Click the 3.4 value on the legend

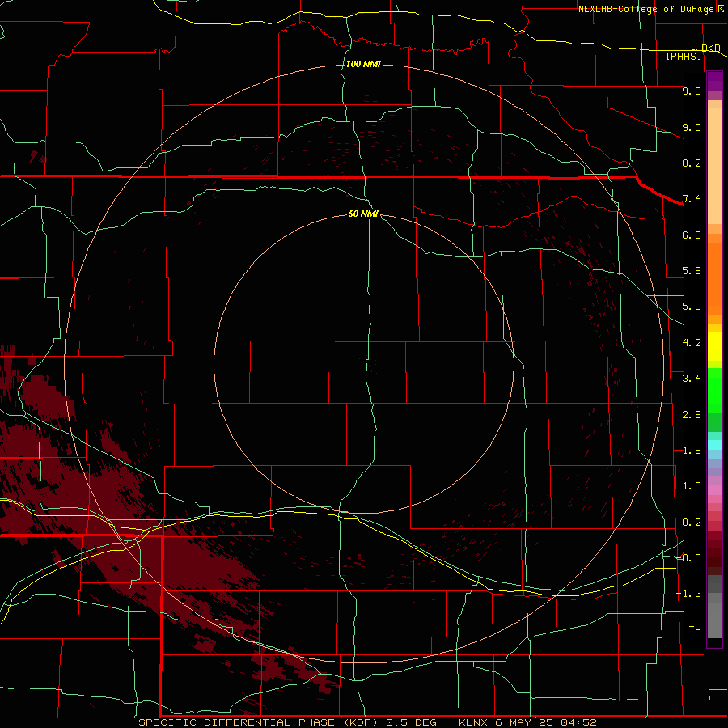tap(692, 379)
